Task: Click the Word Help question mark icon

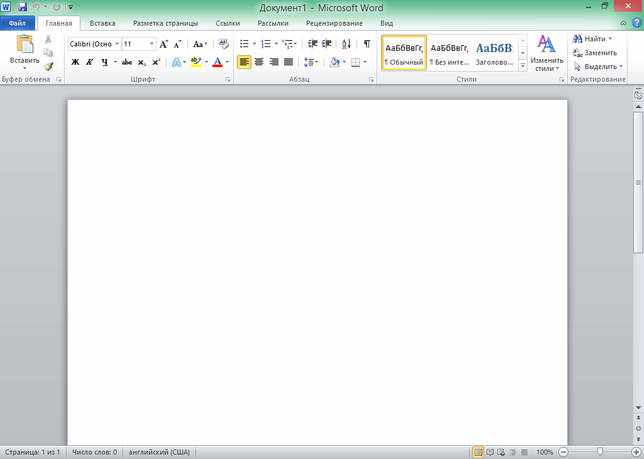Action: [636, 23]
